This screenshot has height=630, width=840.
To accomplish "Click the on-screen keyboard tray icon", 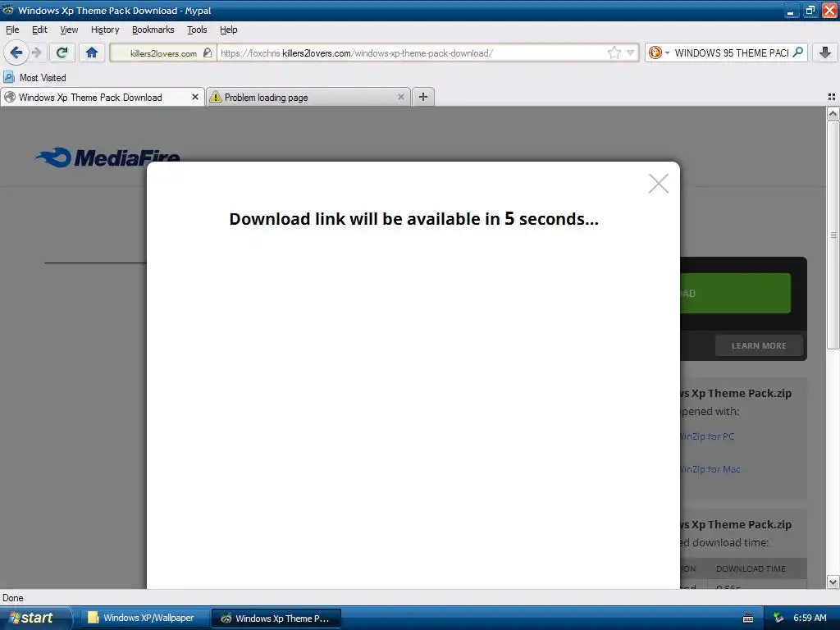I will click(x=748, y=619).
